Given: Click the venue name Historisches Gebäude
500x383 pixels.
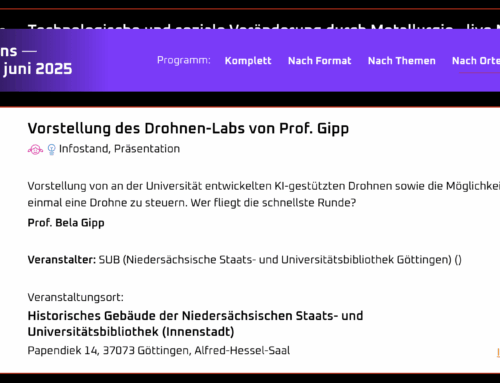Looking at the screenshot, I should click(195, 324).
